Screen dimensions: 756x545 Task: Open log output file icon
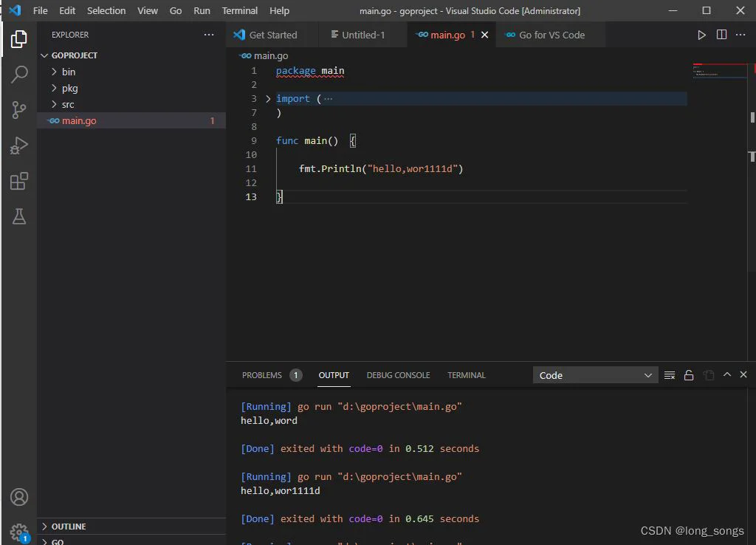click(708, 375)
